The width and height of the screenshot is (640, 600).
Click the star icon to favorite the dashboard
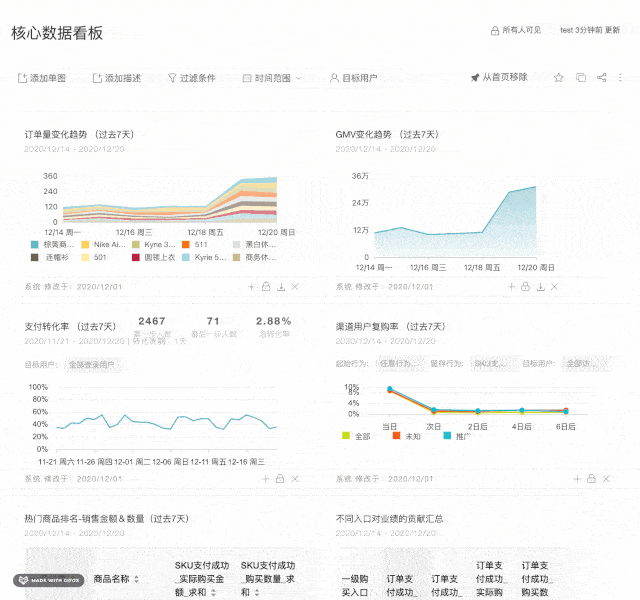559,78
